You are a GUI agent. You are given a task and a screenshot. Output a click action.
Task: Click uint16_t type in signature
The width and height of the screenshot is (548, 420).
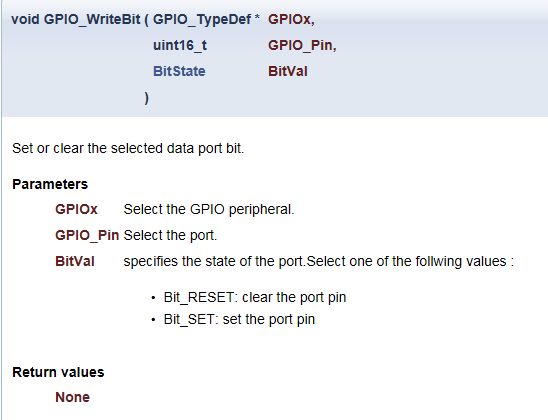180,45
